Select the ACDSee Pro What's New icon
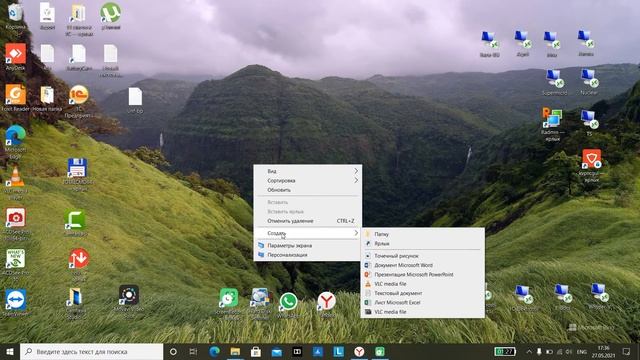 point(16,258)
